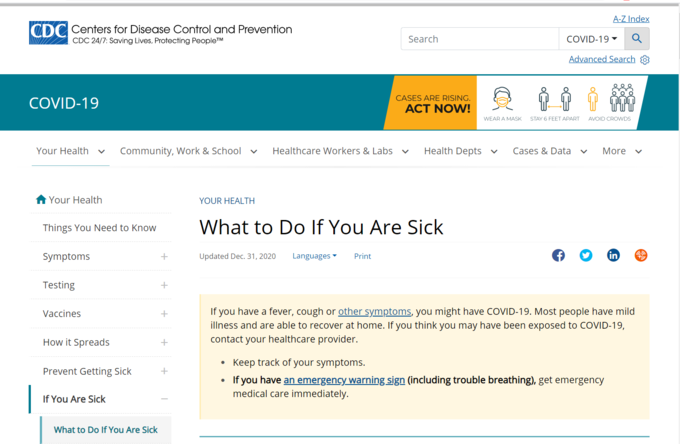Select If You Are Sick sidebar item
680x444 pixels.
tap(74, 399)
